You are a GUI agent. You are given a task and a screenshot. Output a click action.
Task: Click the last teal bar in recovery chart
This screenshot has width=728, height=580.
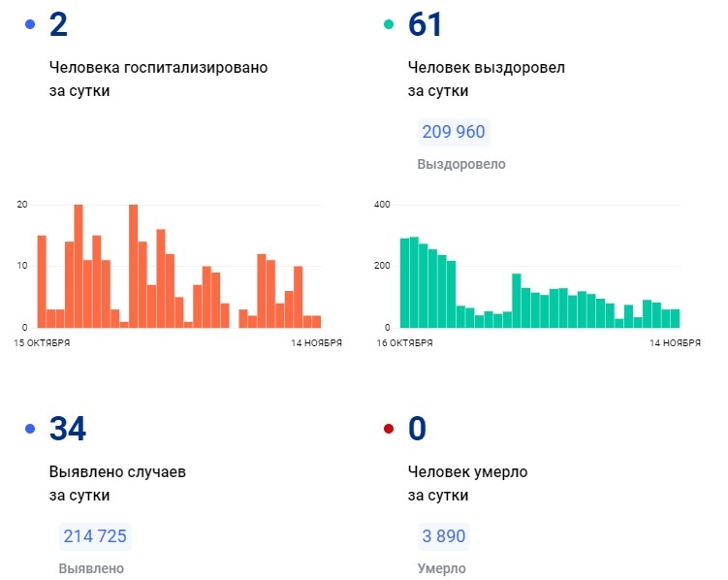pyautogui.click(x=675, y=318)
